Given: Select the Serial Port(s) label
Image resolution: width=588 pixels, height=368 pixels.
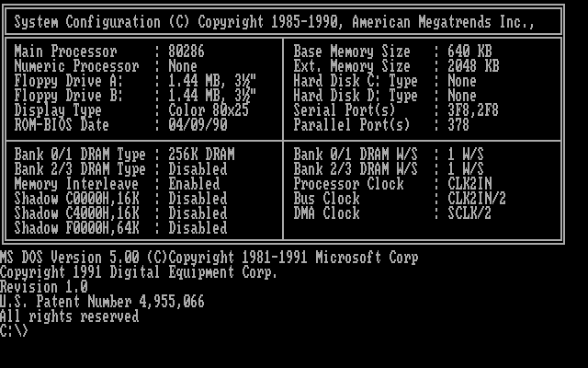Looking at the screenshot, I should [x=345, y=110].
